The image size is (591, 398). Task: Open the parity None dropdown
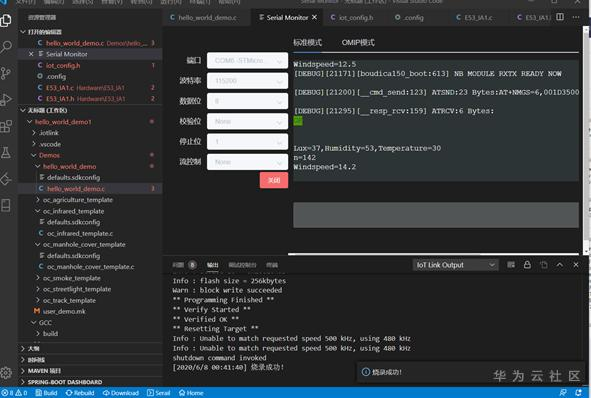pos(247,121)
